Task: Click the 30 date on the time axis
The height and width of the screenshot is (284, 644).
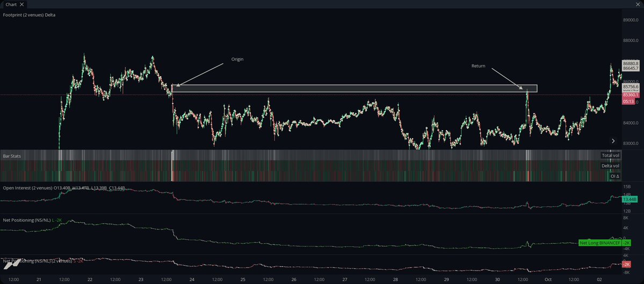Action: pos(498,280)
